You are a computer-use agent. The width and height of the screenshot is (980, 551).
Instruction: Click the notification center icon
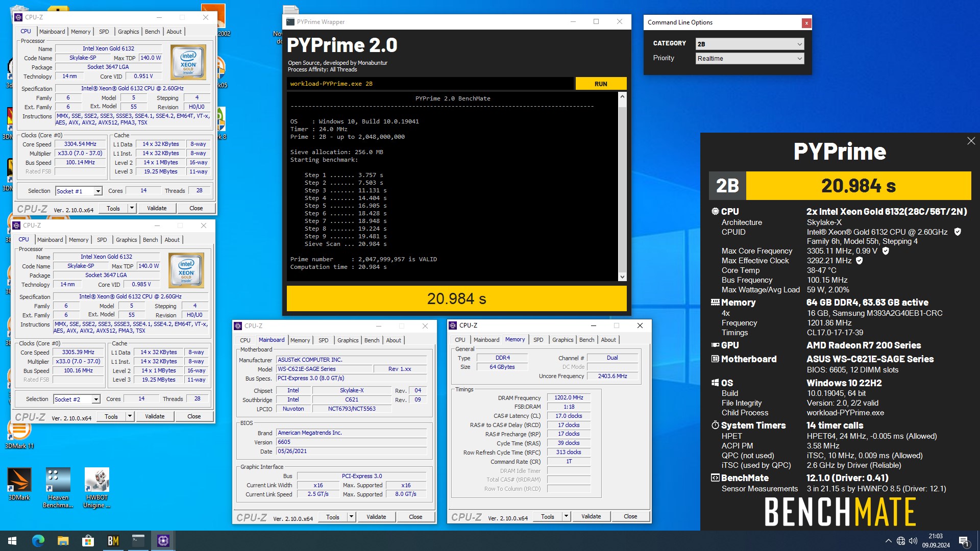964,541
